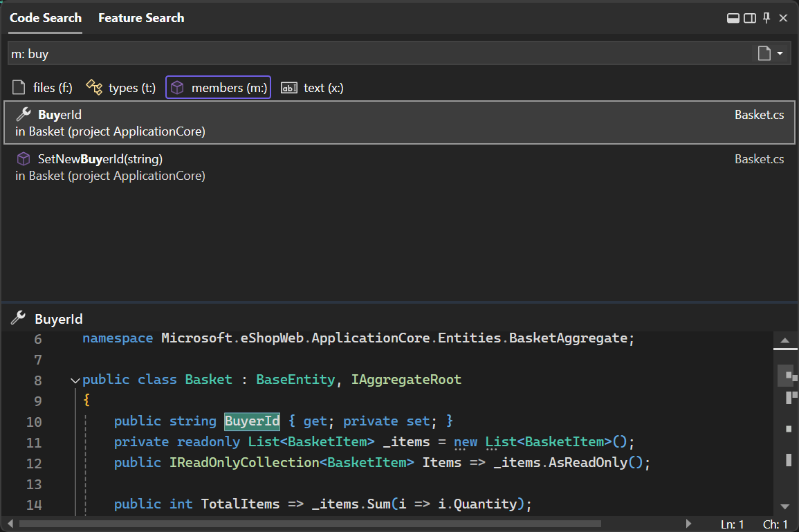The image size is (799, 532).
Task: Select the highlighted BuyerId token in code
Action: click(x=252, y=421)
